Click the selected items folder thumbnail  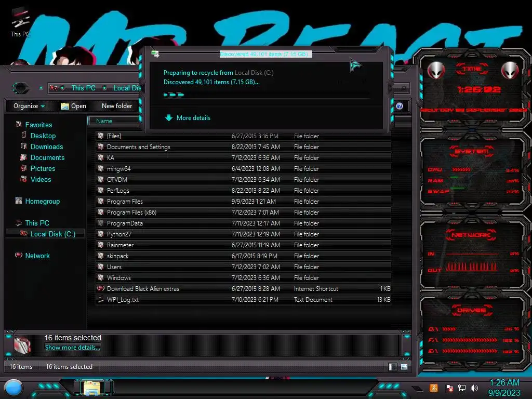[x=23, y=345]
